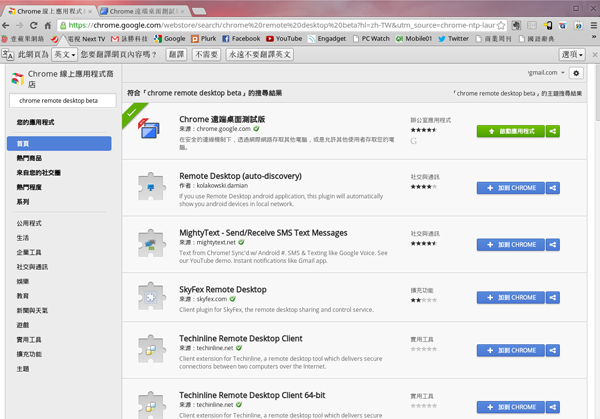The image size is (600, 419).
Task: Add SkyFex Remote Desktop to Chrome
Action: 510,297
